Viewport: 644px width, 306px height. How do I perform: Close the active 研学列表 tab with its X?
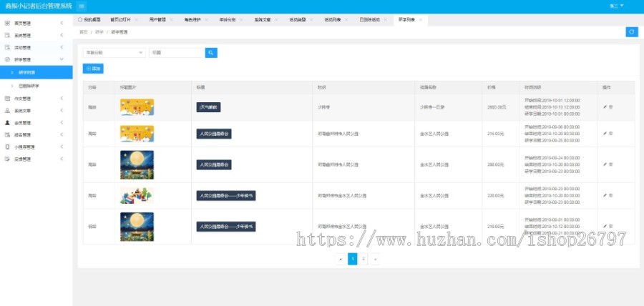click(x=420, y=20)
